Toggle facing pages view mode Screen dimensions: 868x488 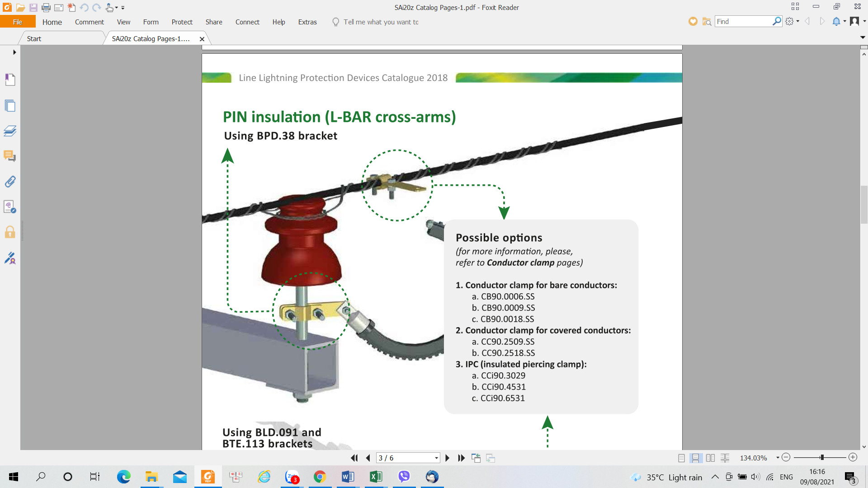[710, 458]
